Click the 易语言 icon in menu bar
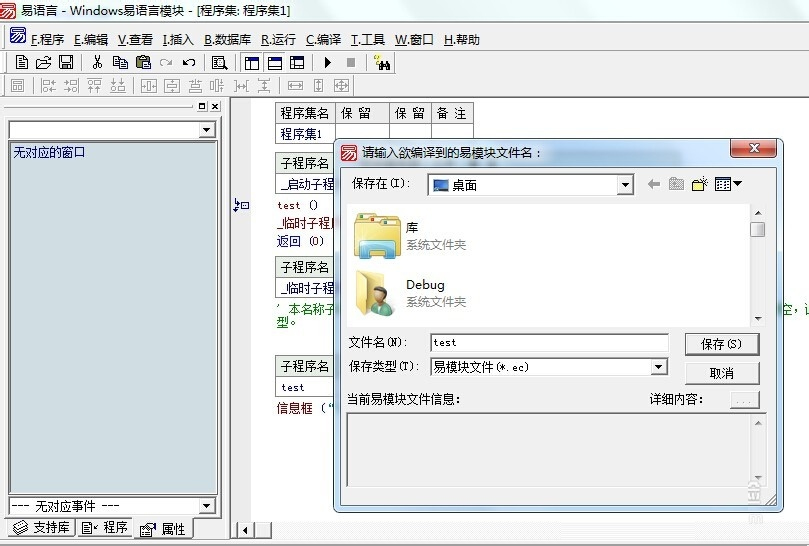 click(18, 36)
